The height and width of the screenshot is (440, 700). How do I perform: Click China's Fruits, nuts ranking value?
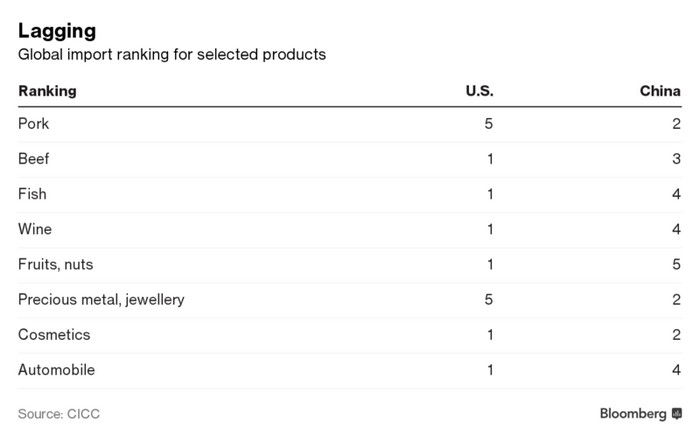click(x=676, y=264)
